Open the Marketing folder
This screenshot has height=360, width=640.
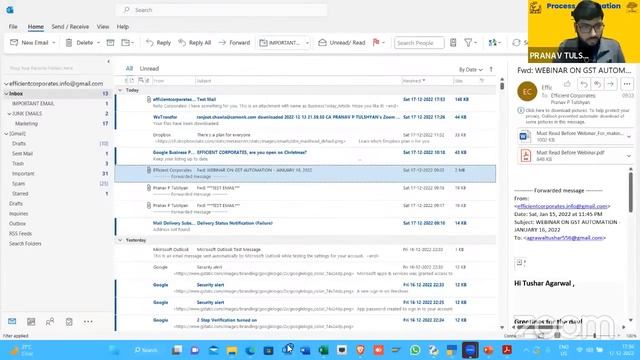(x=26, y=124)
